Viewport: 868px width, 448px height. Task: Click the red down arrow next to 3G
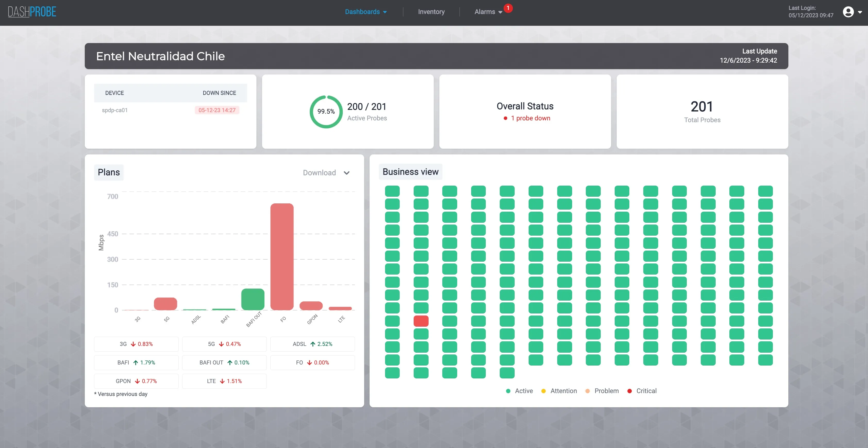click(133, 344)
